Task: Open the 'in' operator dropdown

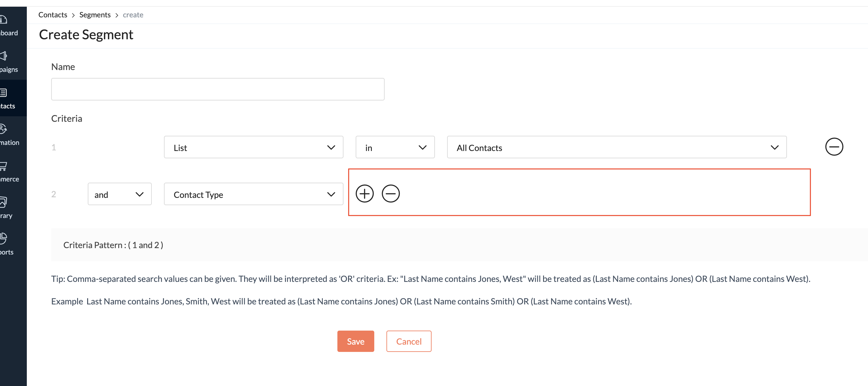Action: (395, 147)
